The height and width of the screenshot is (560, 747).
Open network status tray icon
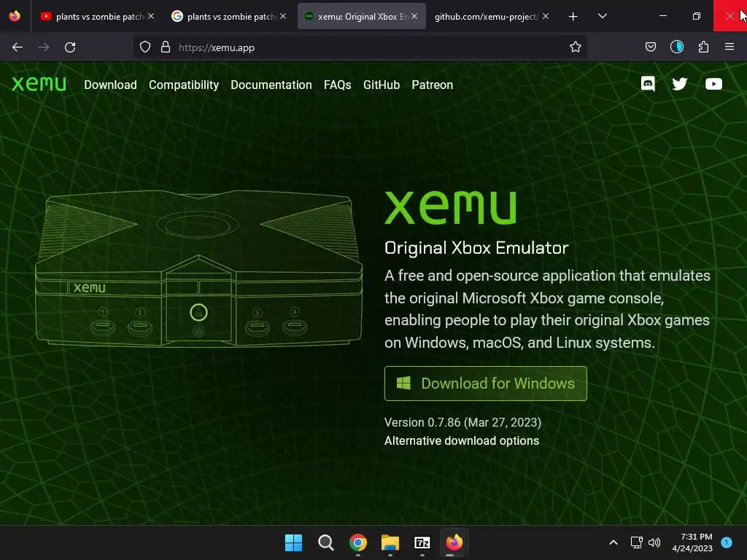(636, 542)
